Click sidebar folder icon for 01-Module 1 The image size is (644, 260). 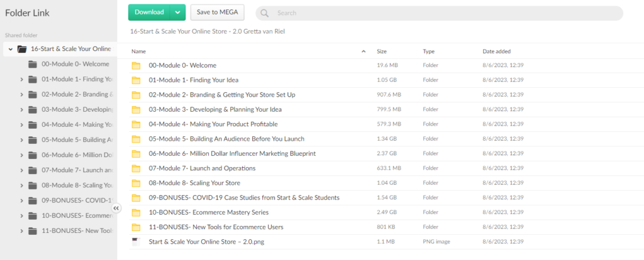coord(33,79)
